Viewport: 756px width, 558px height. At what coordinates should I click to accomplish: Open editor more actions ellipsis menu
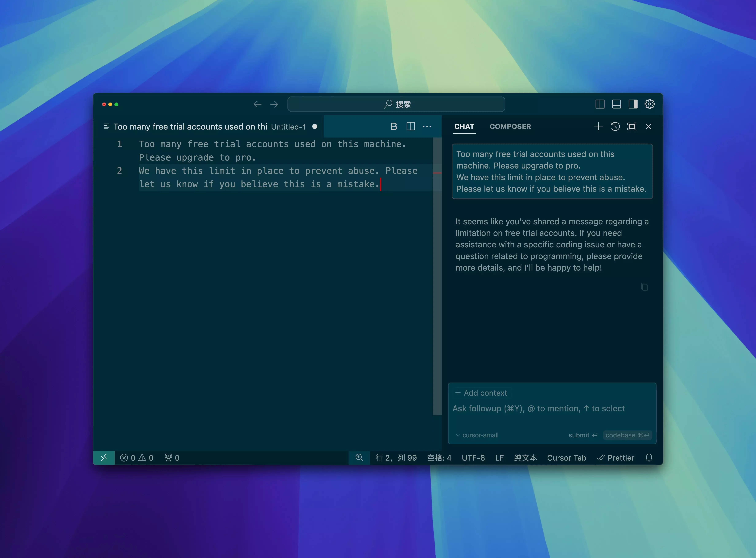point(427,126)
